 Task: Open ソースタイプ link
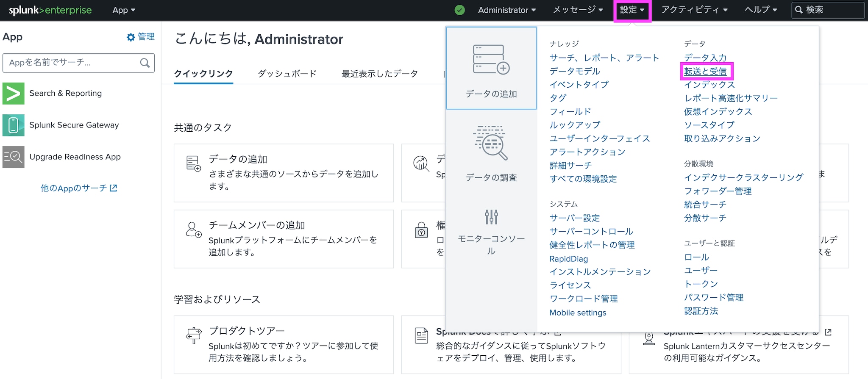[x=709, y=125]
